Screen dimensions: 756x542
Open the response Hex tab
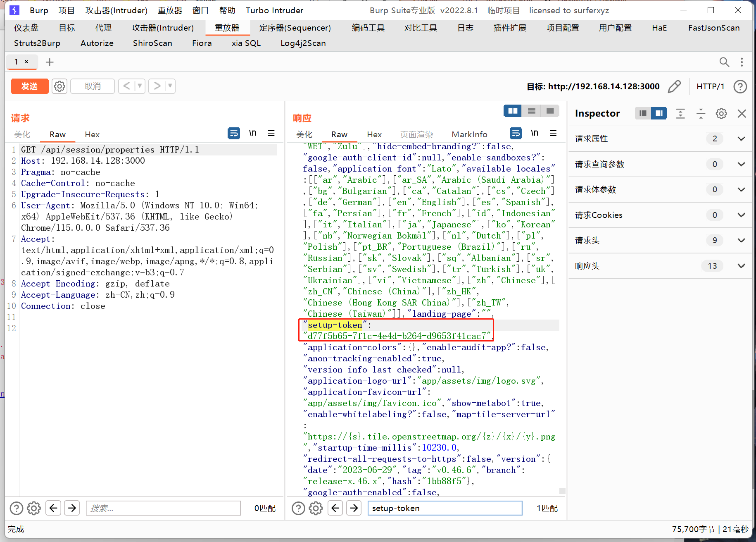[x=374, y=134]
